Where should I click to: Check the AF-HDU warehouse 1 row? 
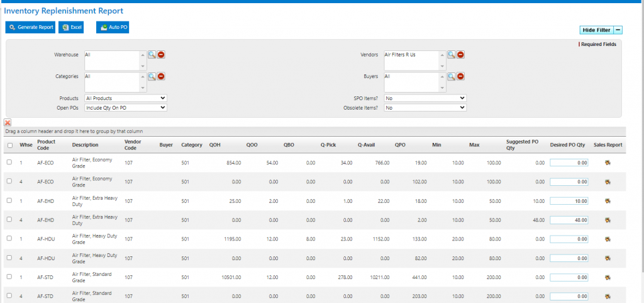coord(9,239)
